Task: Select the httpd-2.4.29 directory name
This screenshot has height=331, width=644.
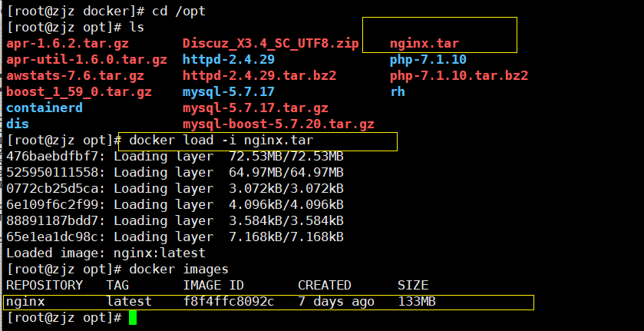Action: pyautogui.click(x=229, y=60)
